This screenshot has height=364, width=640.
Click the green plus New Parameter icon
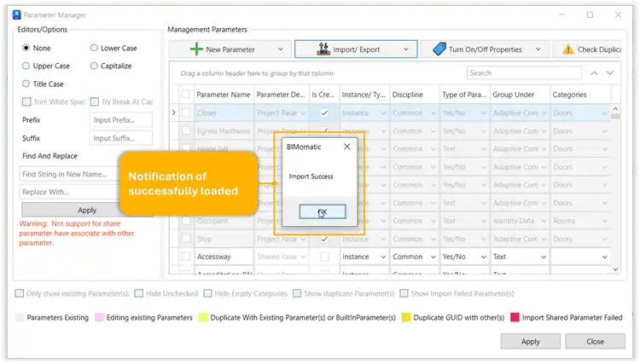coord(196,49)
